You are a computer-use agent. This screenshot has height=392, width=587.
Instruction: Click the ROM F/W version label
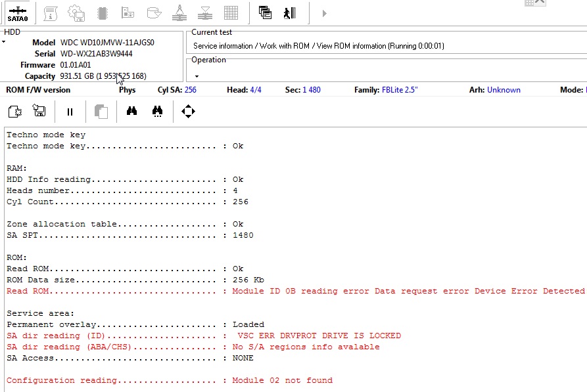(x=38, y=90)
